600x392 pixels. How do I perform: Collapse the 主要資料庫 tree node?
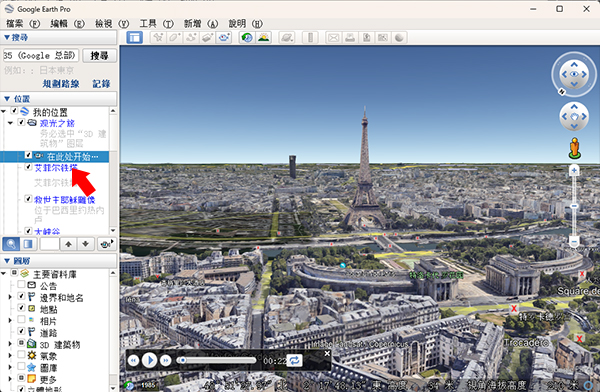coord(4,273)
